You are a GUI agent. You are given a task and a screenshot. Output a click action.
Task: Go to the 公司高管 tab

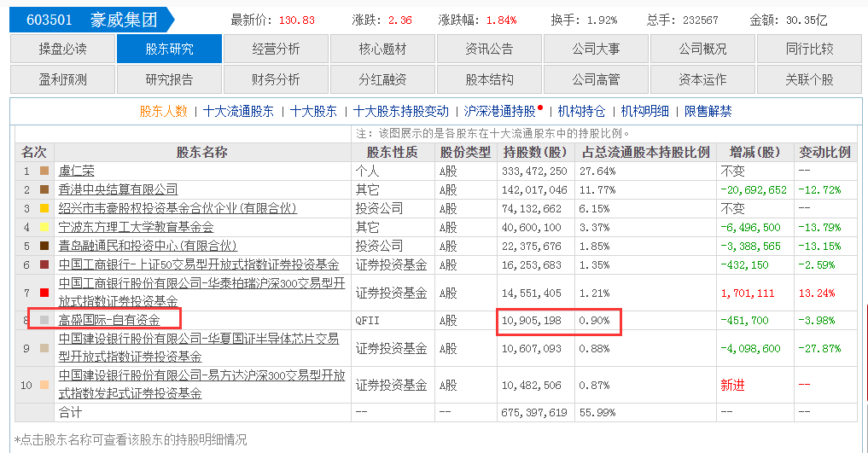click(x=597, y=79)
